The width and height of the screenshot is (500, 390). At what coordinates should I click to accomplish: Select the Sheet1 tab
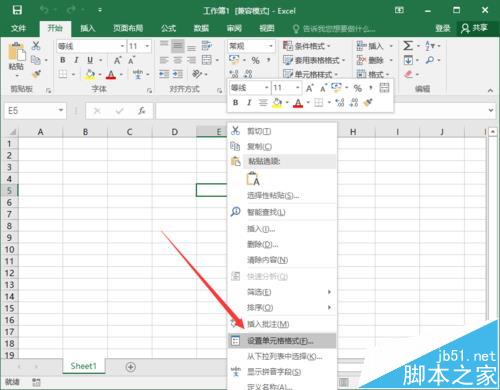click(x=83, y=366)
